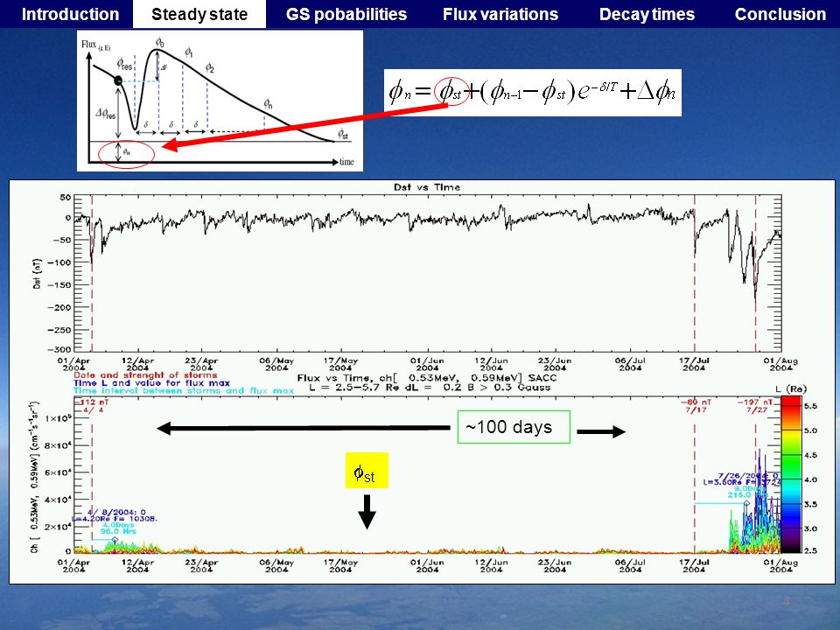Open the Decay times tab
Viewport: 840px width, 630px height.
click(x=647, y=15)
